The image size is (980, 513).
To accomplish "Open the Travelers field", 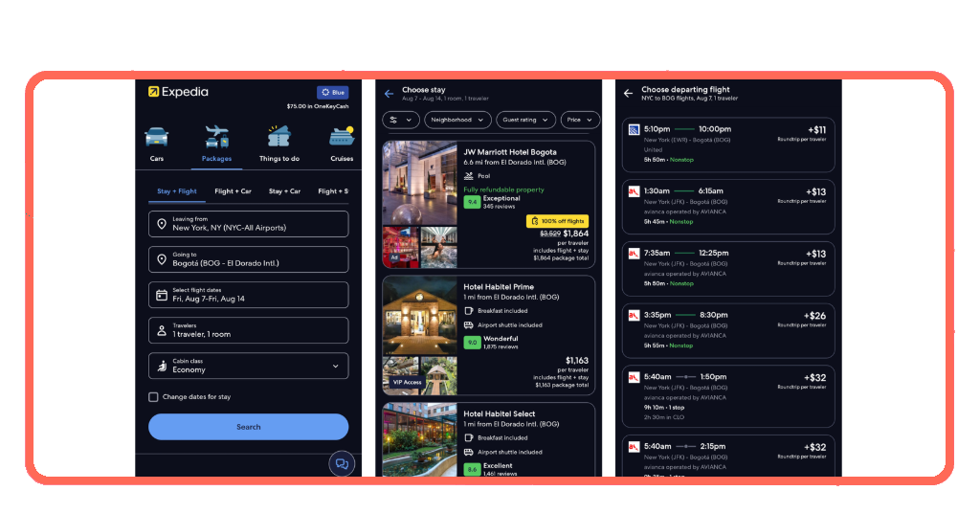I will point(248,330).
